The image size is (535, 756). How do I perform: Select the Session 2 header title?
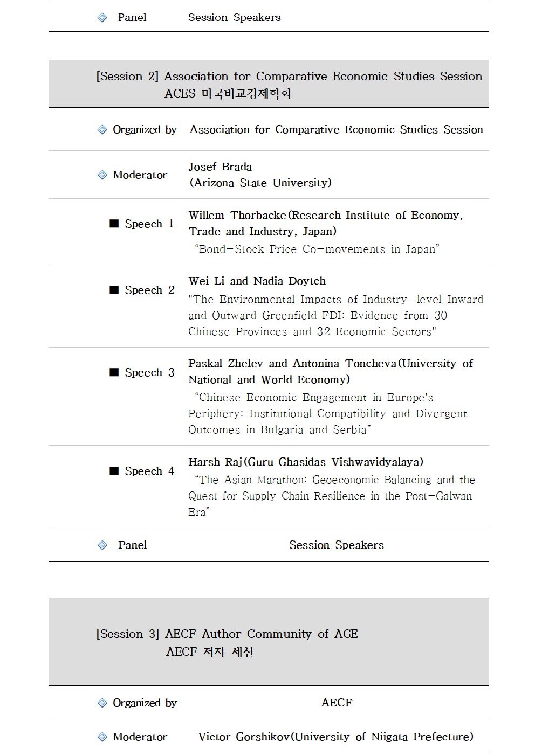point(289,77)
